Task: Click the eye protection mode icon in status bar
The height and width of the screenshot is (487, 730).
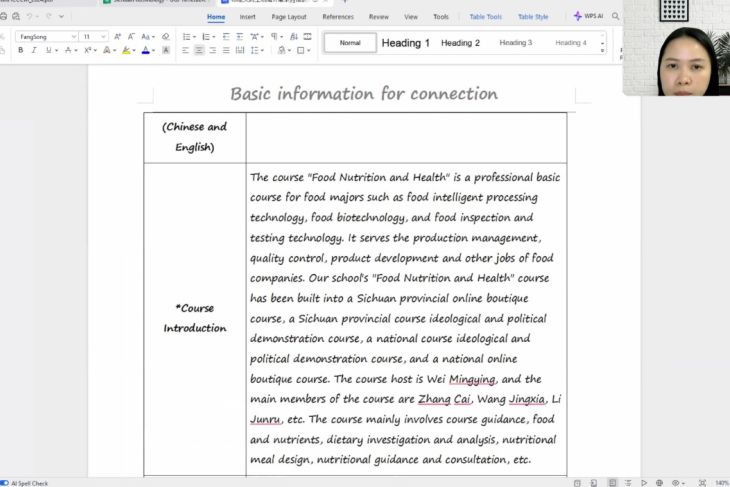Action: point(677,483)
